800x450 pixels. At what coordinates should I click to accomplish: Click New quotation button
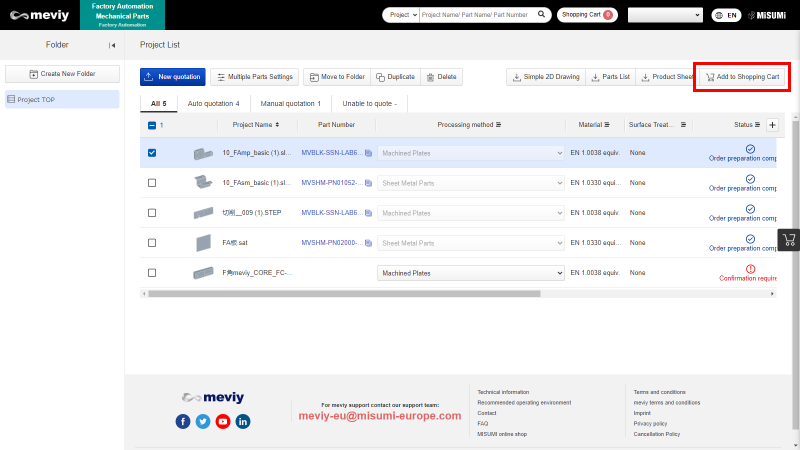[173, 77]
